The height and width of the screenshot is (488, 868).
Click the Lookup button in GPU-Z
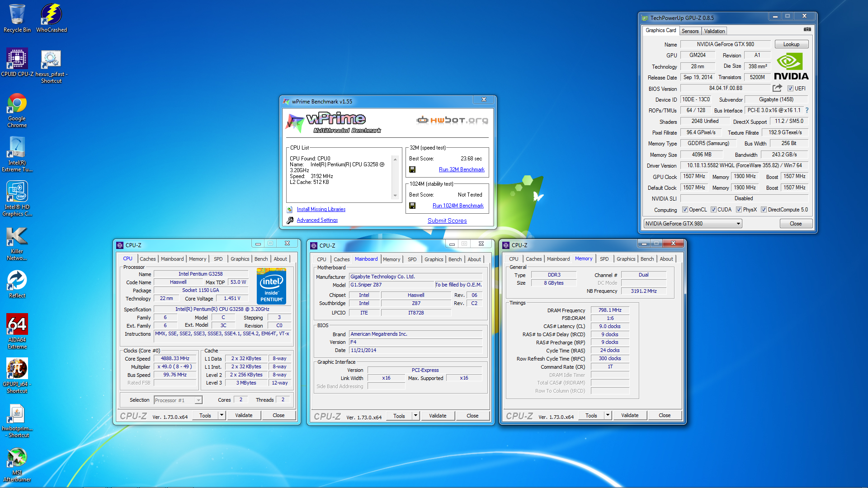click(791, 44)
